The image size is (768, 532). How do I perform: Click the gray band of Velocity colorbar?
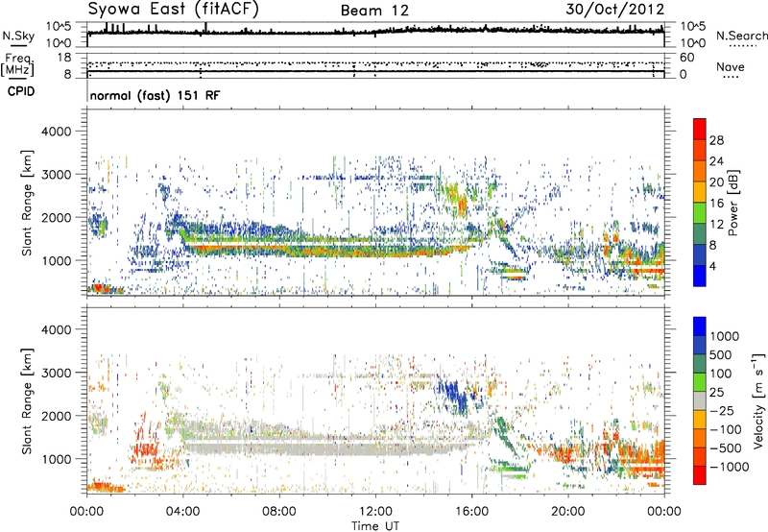(x=700, y=400)
